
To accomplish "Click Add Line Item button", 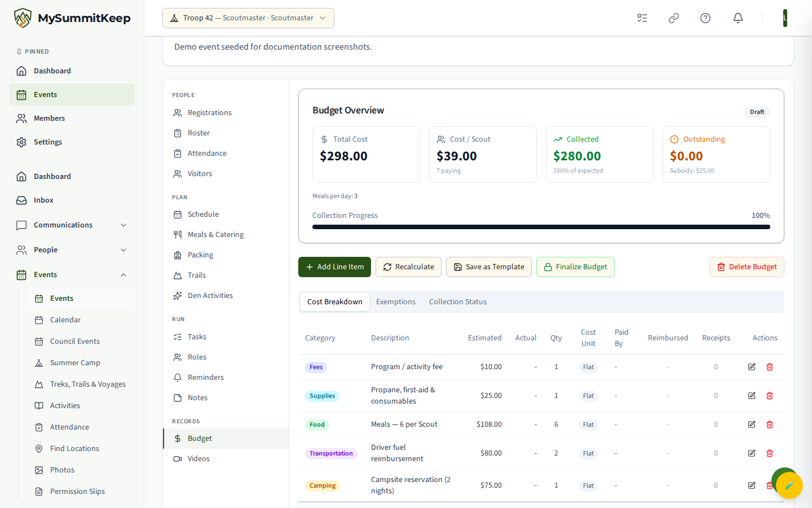I will [334, 267].
